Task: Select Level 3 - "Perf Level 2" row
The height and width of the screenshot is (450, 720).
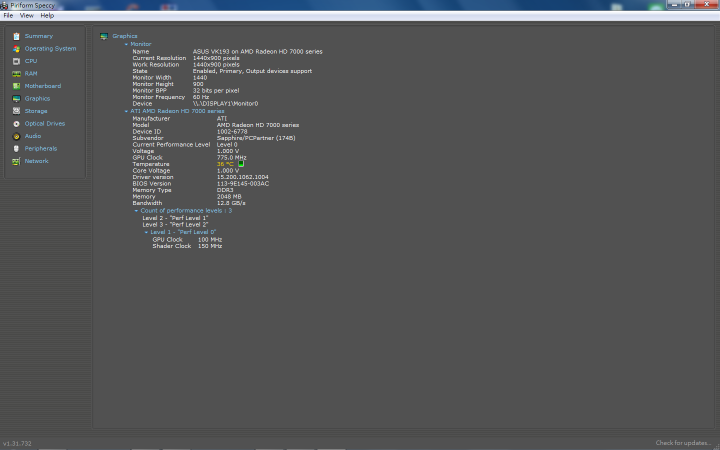Action: [x=175, y=225]
